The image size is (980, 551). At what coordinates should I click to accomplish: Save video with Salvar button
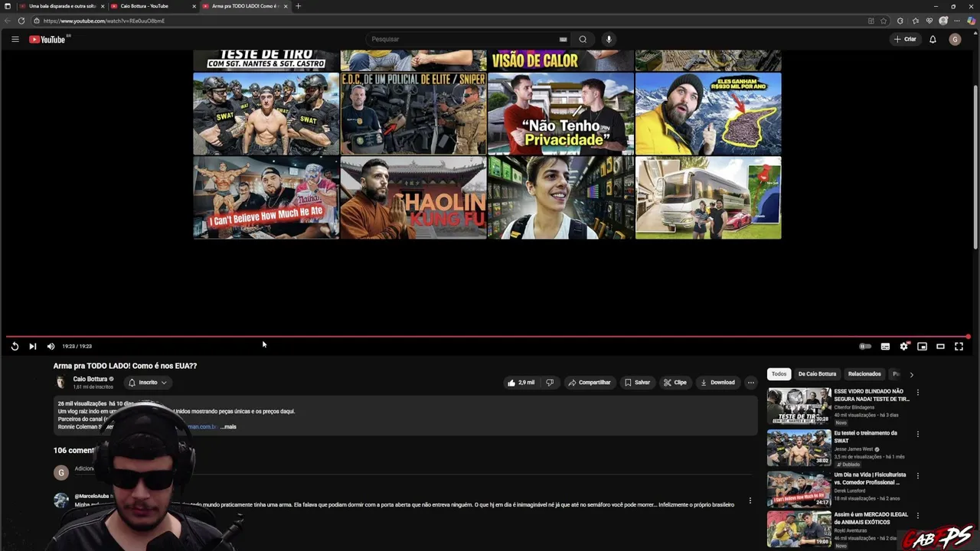(x=637, y=383)
